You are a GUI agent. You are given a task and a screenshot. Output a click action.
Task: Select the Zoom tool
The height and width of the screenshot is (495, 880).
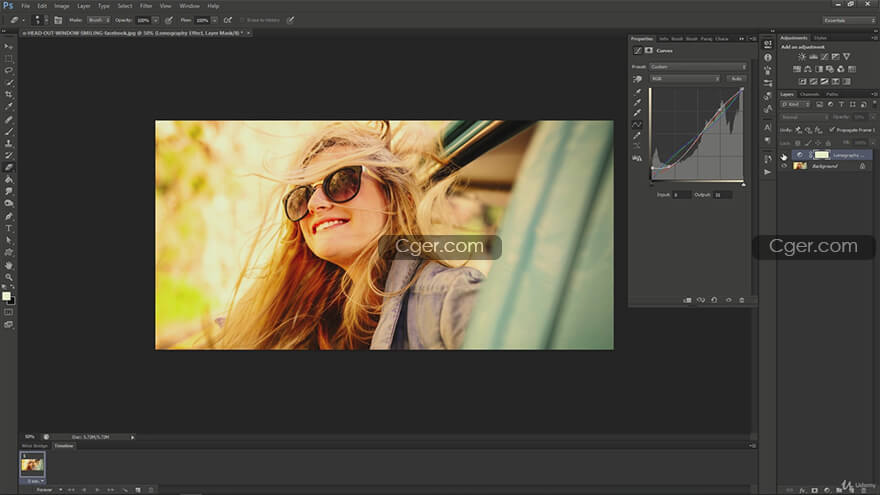pos(8,277)
